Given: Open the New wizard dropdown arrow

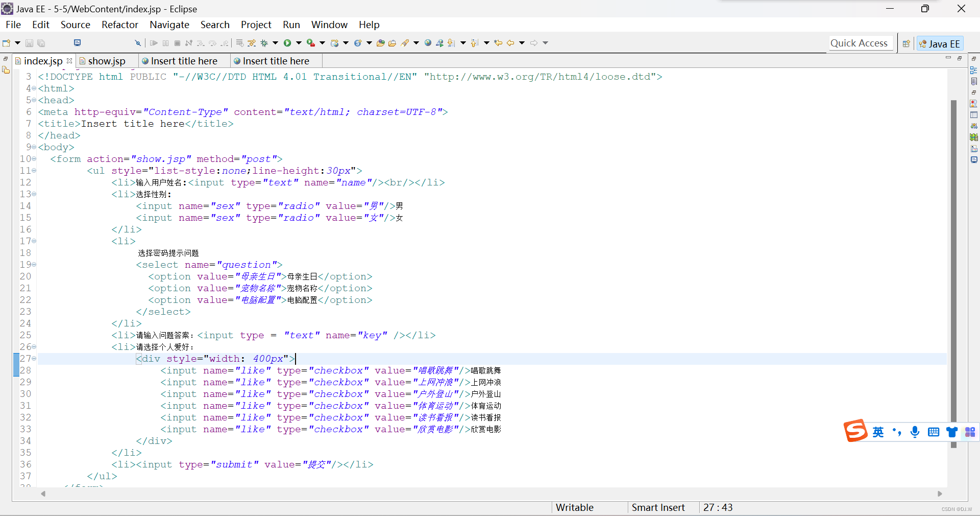Looking at the screenshot, I should click(x=17, y=43).
